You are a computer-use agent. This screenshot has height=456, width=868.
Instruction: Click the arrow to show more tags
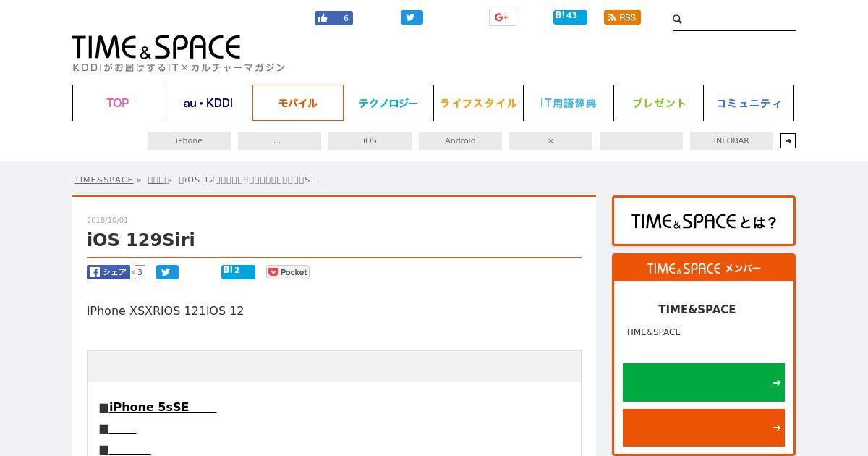[788, 140]
